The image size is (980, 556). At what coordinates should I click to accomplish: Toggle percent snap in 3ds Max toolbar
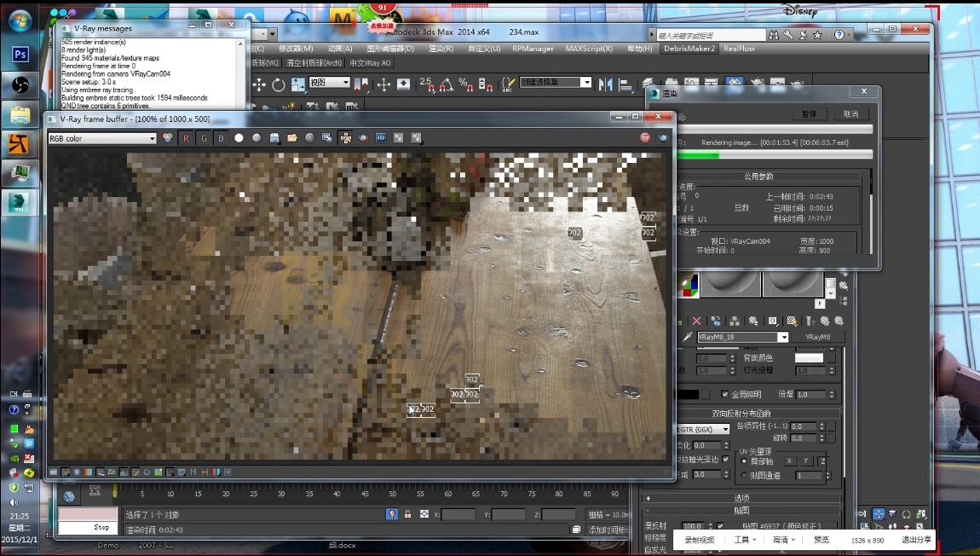(x=465, y=84)
